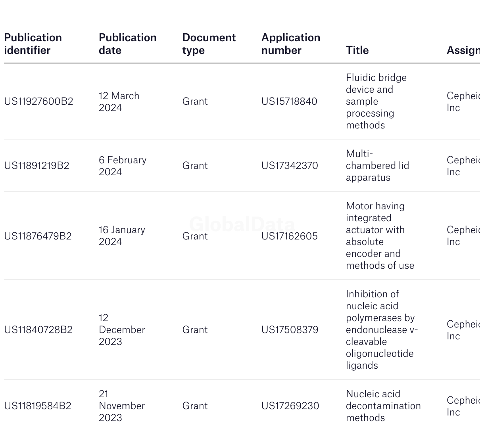
Task: Select application number US17269230
Action: 290,406
